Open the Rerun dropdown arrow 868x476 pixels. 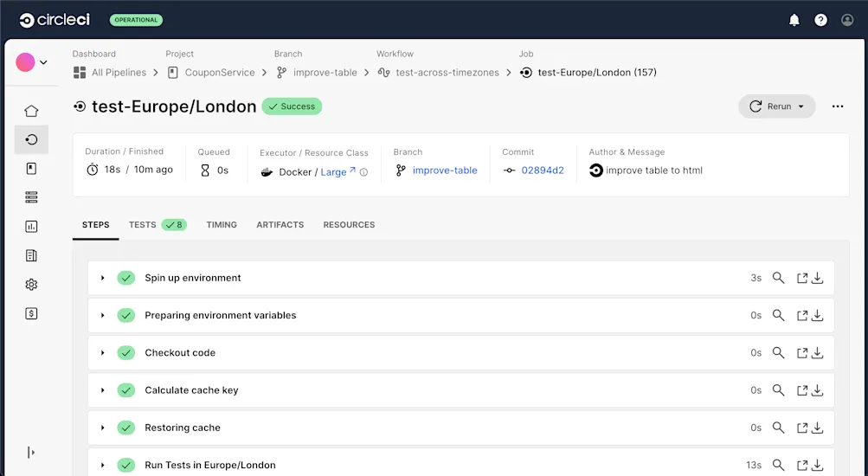point(801,106)
